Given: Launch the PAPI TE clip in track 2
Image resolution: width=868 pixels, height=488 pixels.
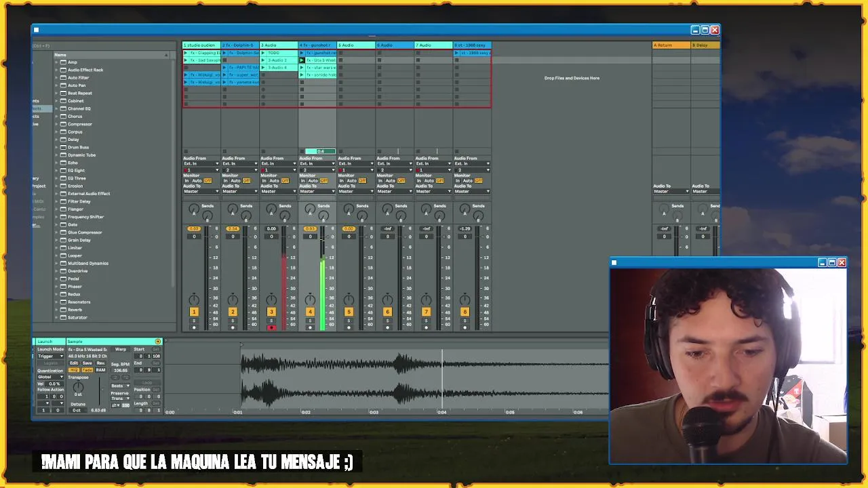Looking at the screenshot, I should point(224,68).
